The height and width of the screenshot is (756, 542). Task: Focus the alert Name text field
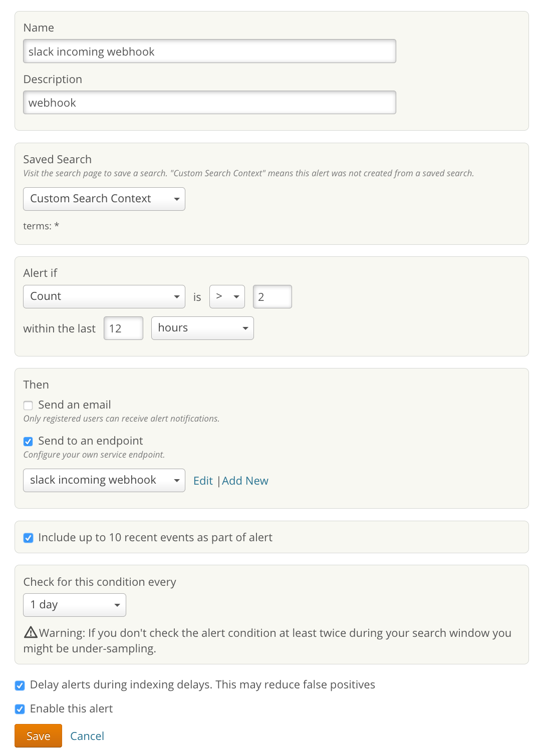click(x=209, y=52)
